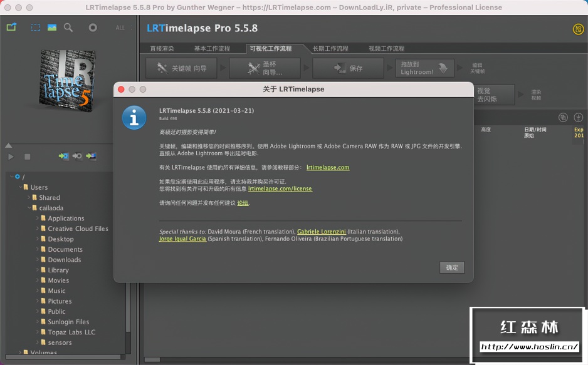Switch to the 基本工作流程 tab
Viewport: 588px width, 365px height.
212,49
